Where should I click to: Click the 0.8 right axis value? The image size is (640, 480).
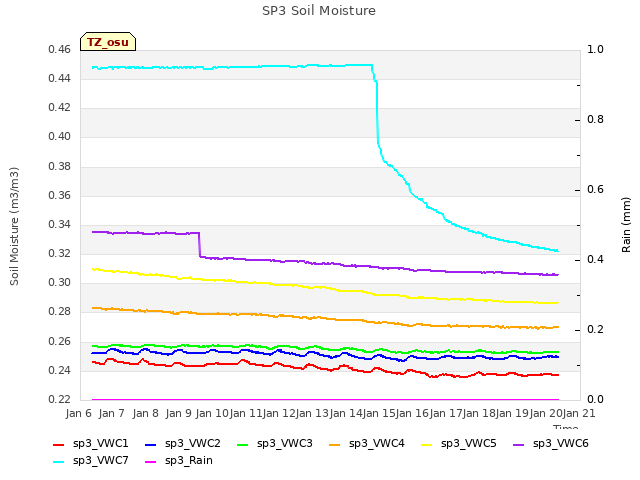tap(595, 120)
